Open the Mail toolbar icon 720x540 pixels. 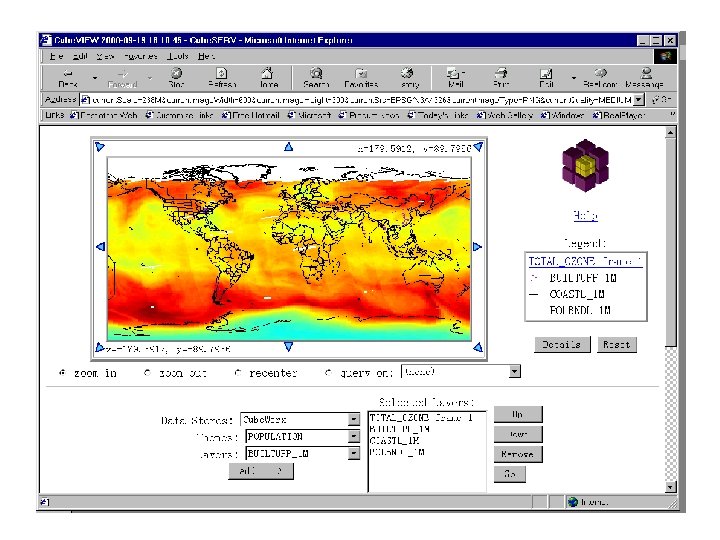tap(455, 78)
